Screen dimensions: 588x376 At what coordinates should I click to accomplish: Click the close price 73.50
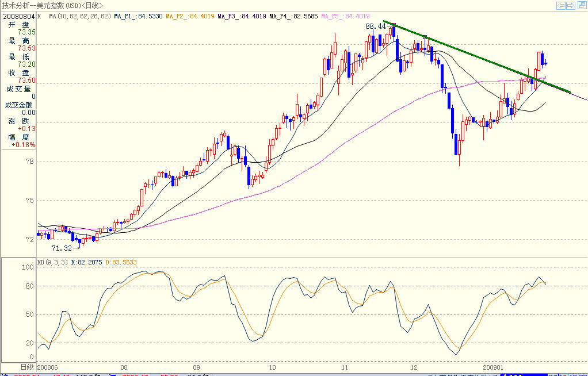pos(26,80)
